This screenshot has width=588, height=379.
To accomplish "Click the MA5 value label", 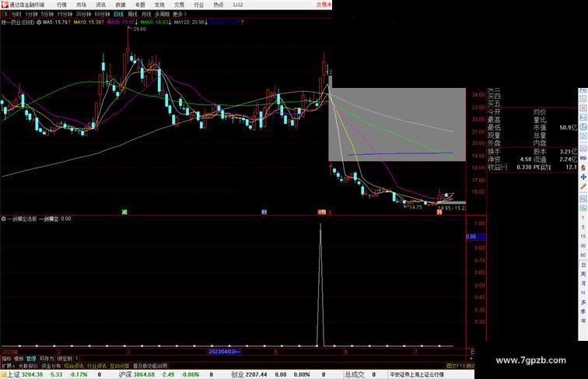I will coord(56,23).
